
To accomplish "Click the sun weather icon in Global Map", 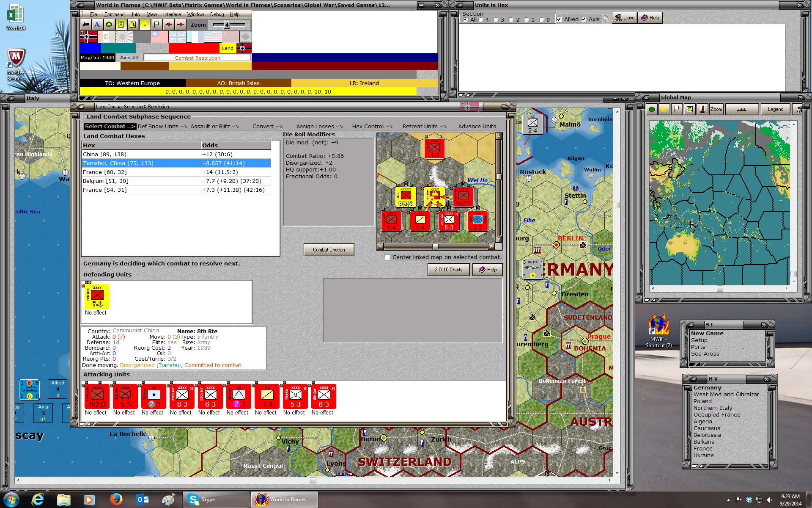I will point(664,109).
